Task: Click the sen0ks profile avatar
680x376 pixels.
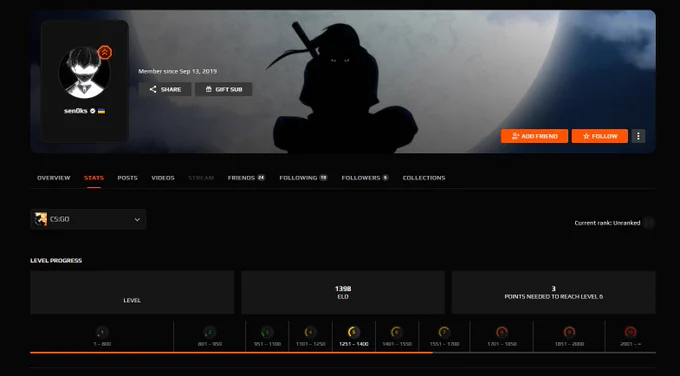Action: 84,73
